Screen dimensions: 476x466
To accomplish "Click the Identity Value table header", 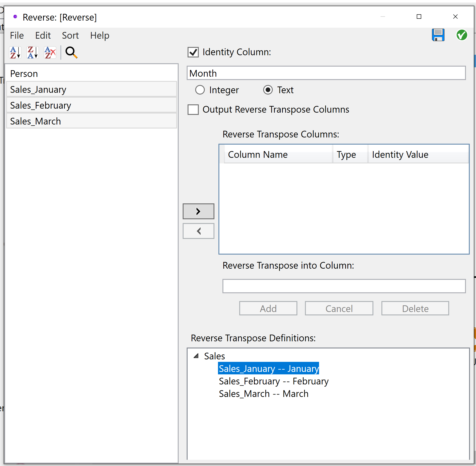I will 419,154.
